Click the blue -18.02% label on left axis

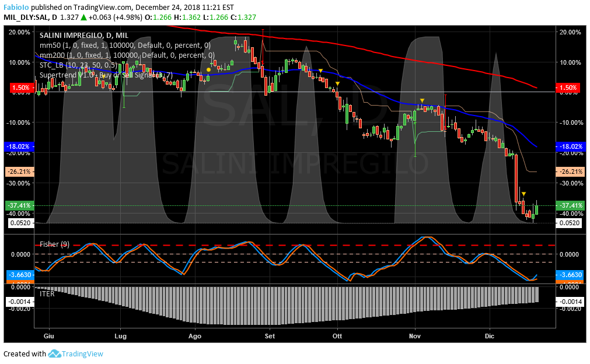click(20, 146)
